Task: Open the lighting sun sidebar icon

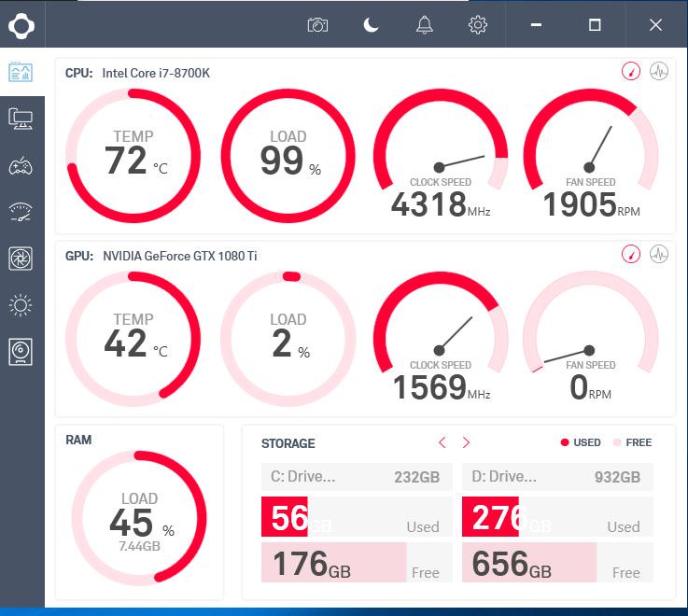Action: pos(21,305)
